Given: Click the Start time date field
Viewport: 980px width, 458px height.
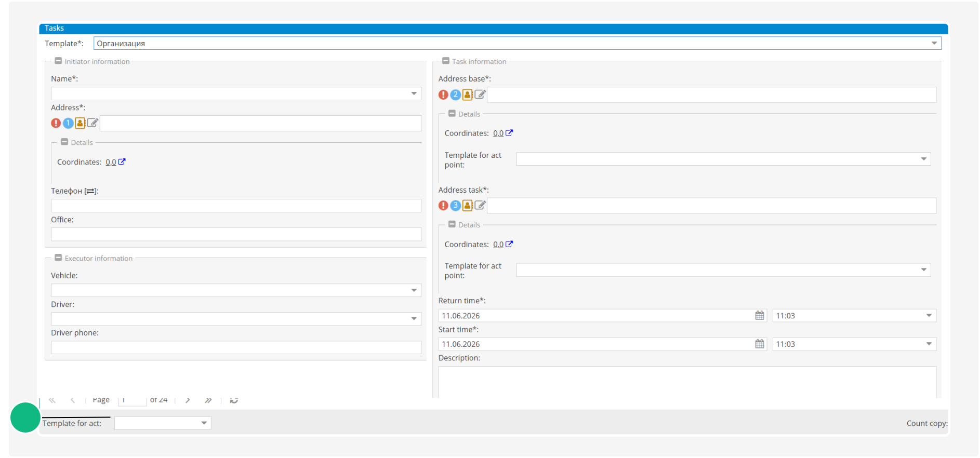Looking at the screenshot, I should pyautogui.click(x=596, y=344).
